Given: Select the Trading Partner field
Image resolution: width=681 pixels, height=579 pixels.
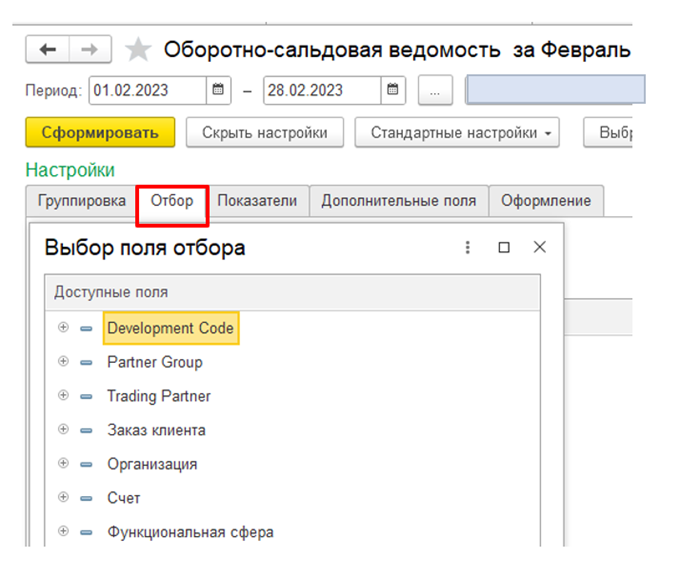Looking at the screenshot, I should (159, 396).
